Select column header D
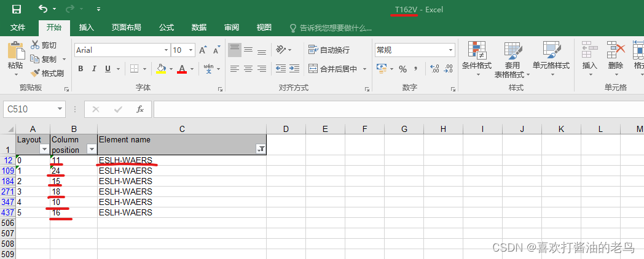 coord(286,129)
